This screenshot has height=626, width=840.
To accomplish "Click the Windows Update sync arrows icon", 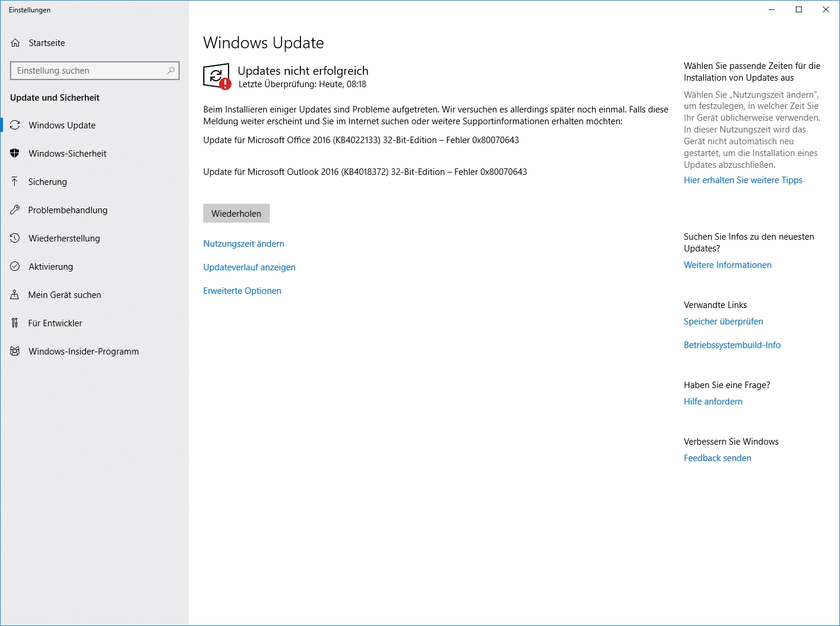I will [15, 125].
